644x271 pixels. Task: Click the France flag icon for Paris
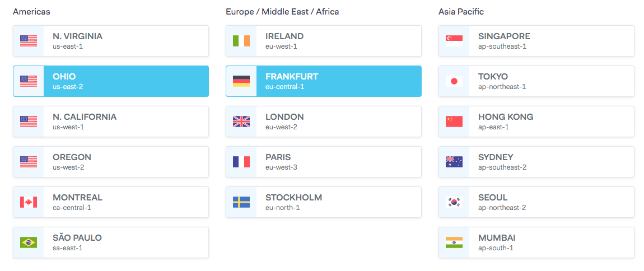[x=241, y=162]
